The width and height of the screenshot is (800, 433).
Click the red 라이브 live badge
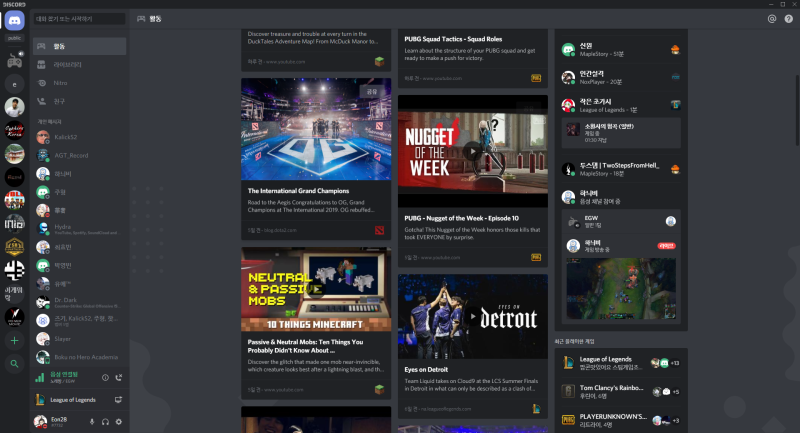point(666,246)
